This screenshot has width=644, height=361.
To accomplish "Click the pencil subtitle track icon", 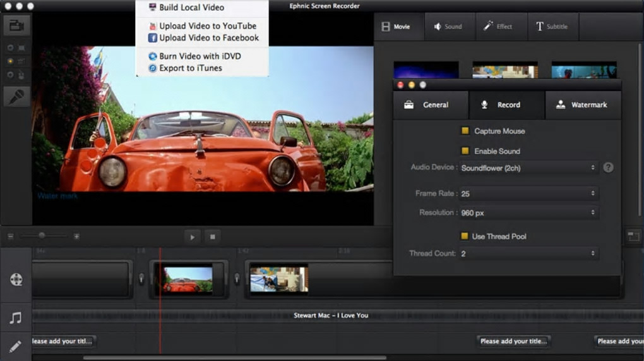I will (16, 346).
